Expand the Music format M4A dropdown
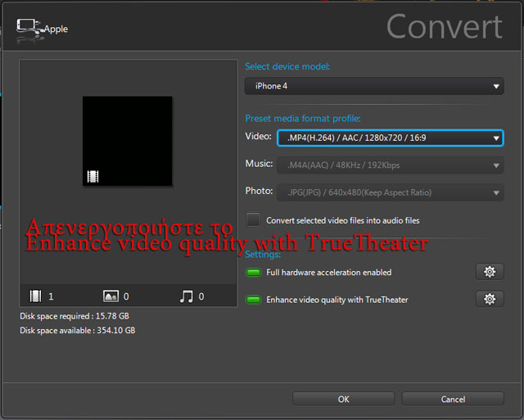 pos(391,165)
